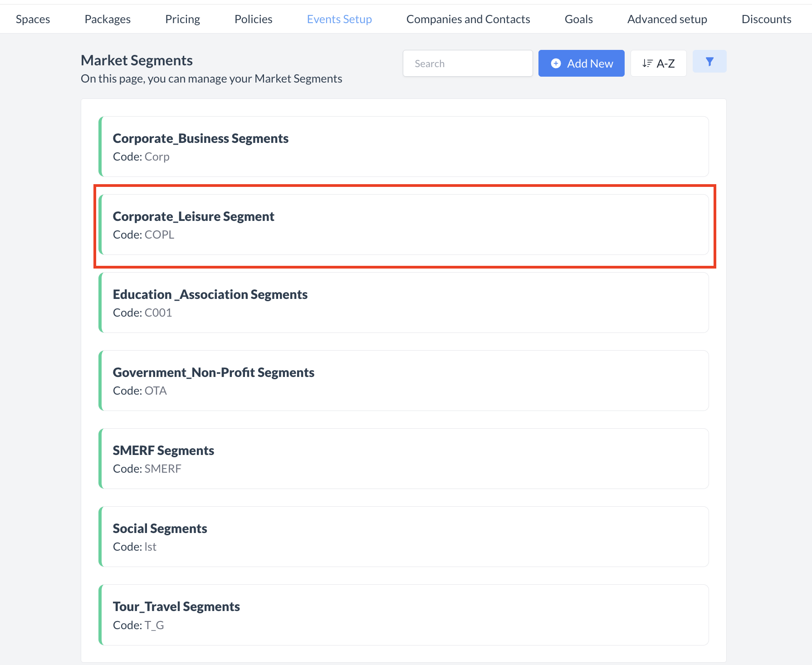
Task: Open Education_Association Segments entry
Action: pyautogui.click(x=404, y=303)
